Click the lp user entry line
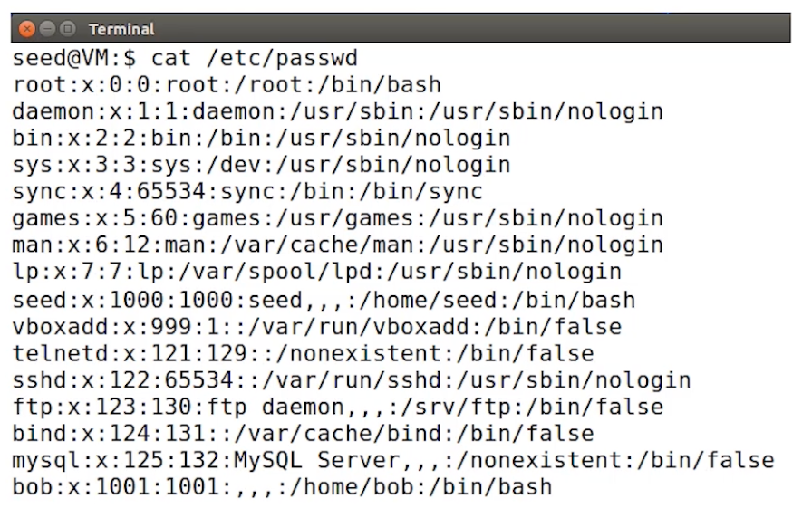This screenshot has height=518, width=812. click(317, 273)
